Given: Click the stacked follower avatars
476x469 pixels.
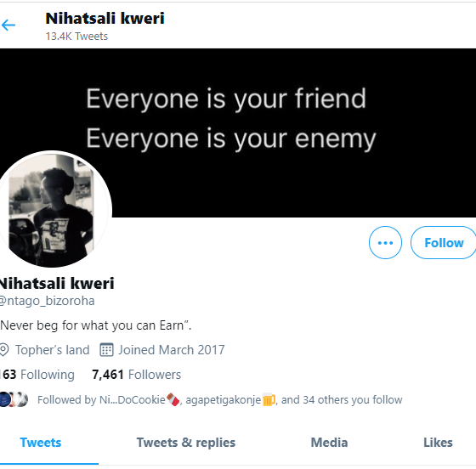Looking at the screenshot, I should [x=14, y=399].
